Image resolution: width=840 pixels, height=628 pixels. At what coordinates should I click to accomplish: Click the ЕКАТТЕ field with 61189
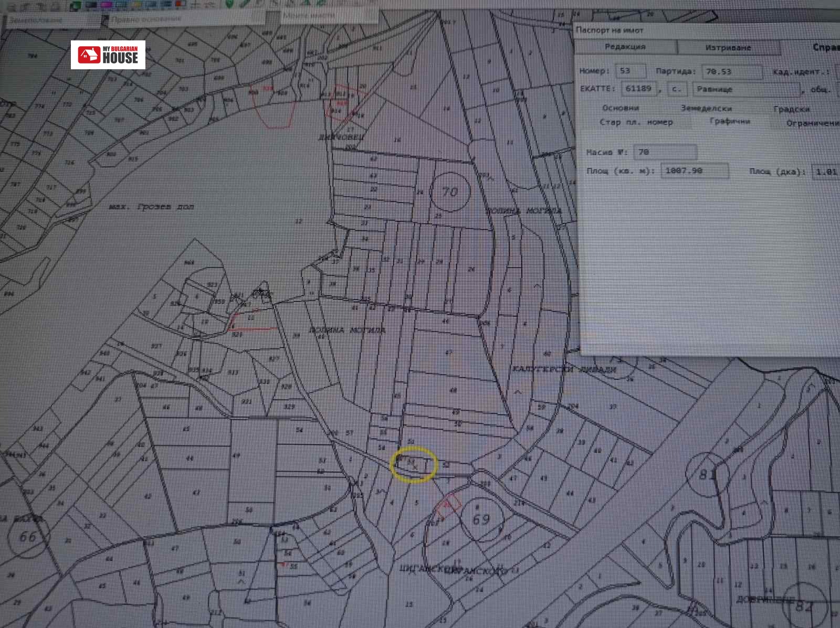(x=638, y=88)
